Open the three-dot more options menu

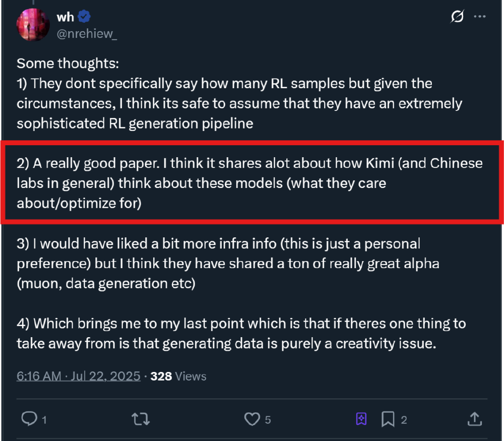[480, 16]
